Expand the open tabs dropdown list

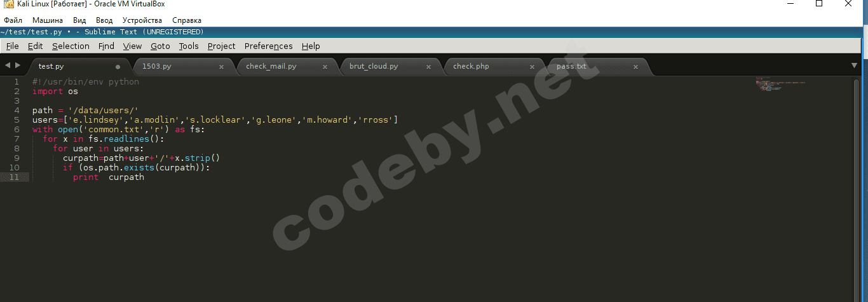pos(854,65)
